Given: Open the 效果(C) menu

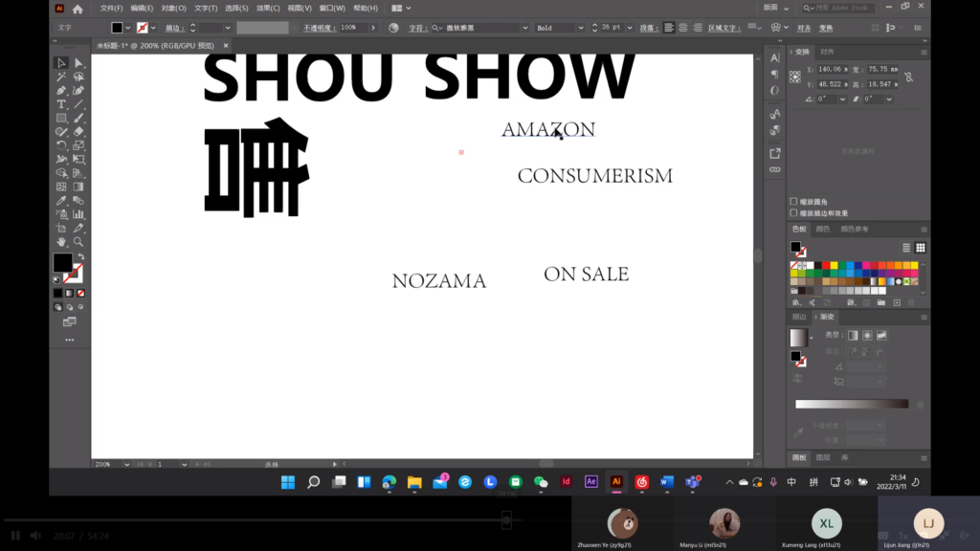Looking at the screenshot, I should [x=268, y=8].
